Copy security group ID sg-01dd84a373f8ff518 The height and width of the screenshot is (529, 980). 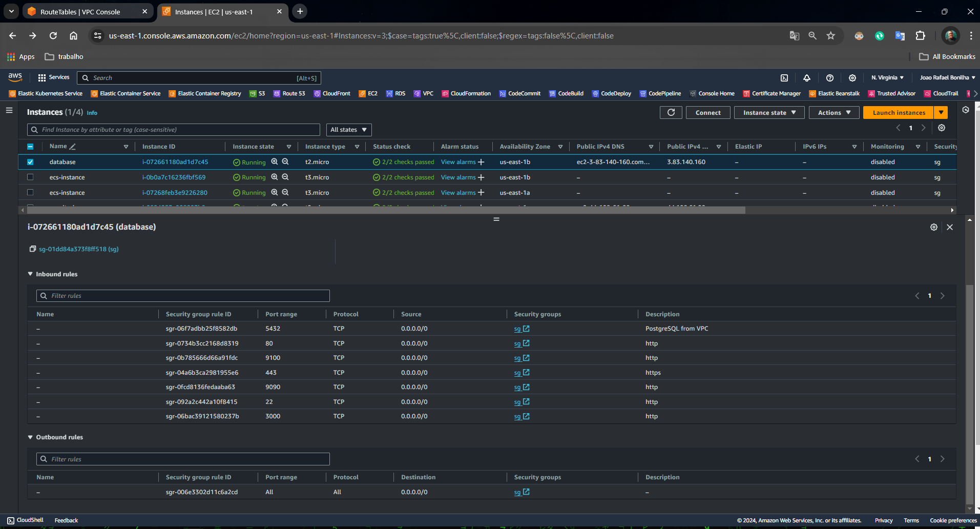coord(33,249)
